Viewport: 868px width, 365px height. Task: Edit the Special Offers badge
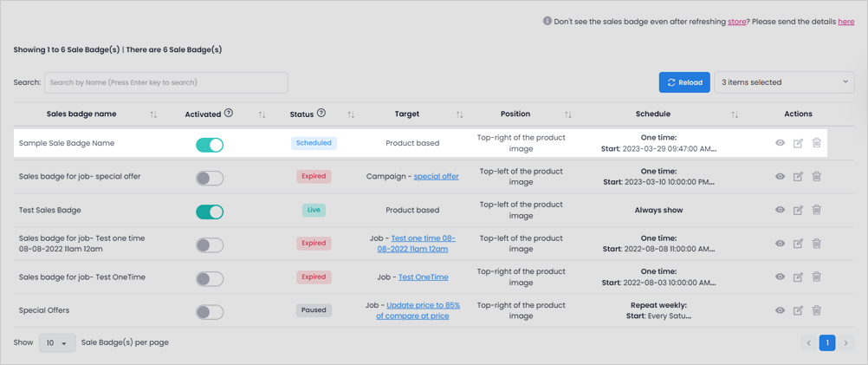click(798, 310)
